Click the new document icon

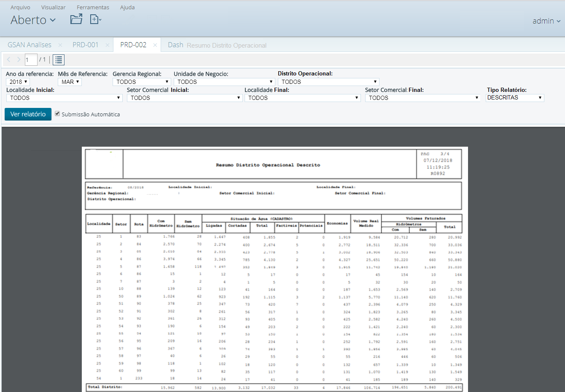[95, 19]
